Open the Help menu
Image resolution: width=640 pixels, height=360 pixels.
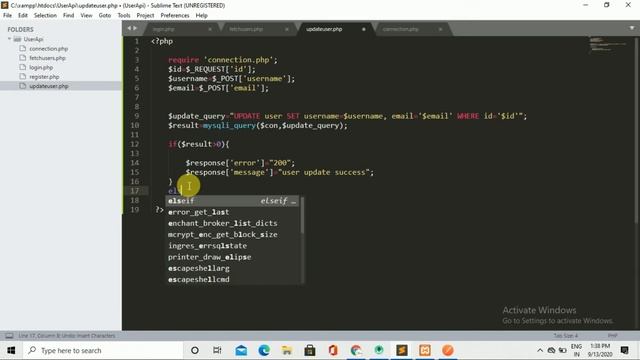(202, 16)
